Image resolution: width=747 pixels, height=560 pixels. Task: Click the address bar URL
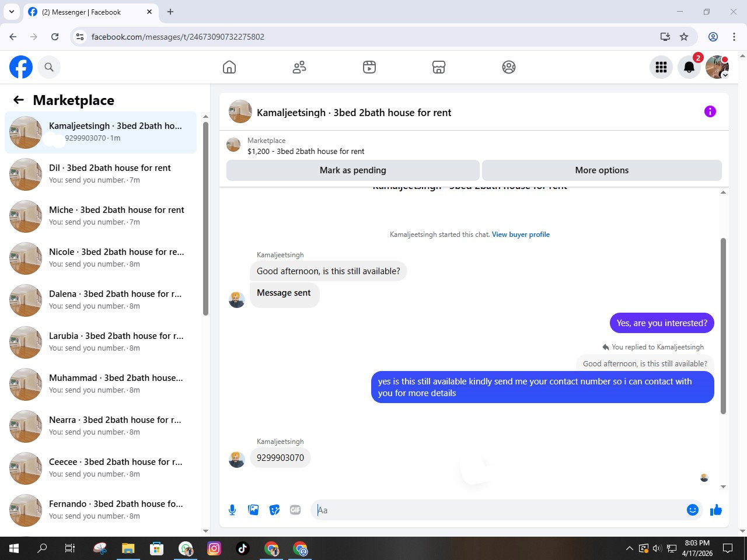pyautogui.click(x=178, y=37)
